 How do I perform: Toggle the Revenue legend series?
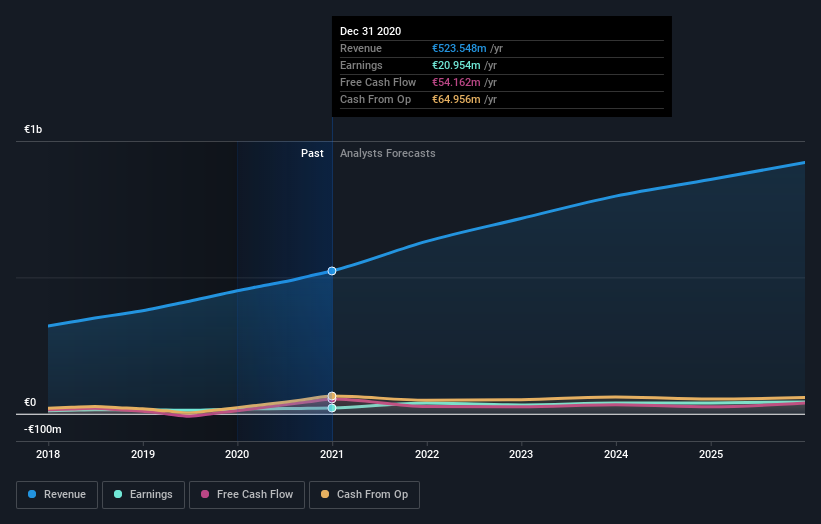coord(57,495)
